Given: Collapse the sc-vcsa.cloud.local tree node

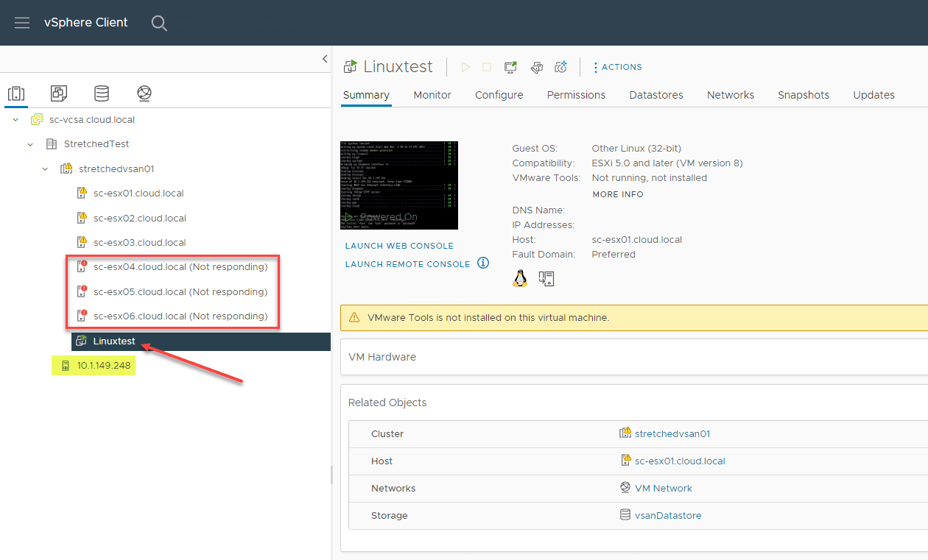Looking at the screenshot, I should pyautogui.click(x=15, y=119).
